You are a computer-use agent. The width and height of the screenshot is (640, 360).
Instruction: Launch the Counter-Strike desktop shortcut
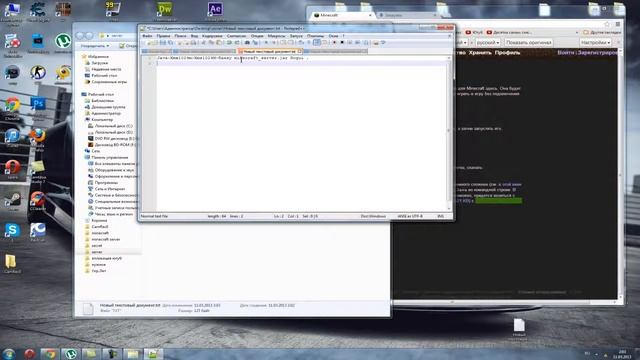click(x=38, y=74)
